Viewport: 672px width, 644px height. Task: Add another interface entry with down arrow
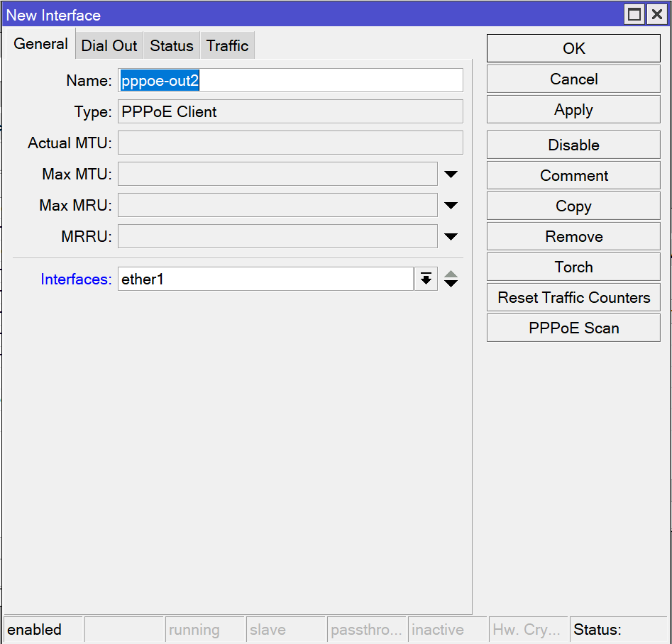451,284
